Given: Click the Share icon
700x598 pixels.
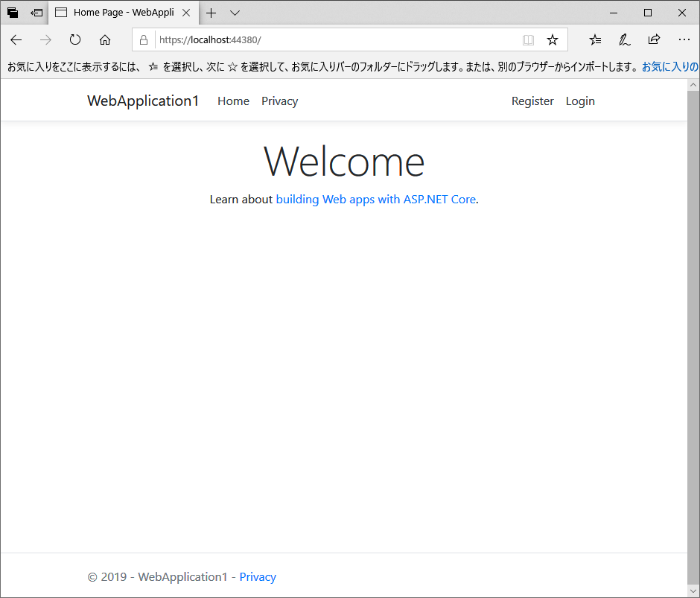Looking at the screenshot, I should point(654,39).
